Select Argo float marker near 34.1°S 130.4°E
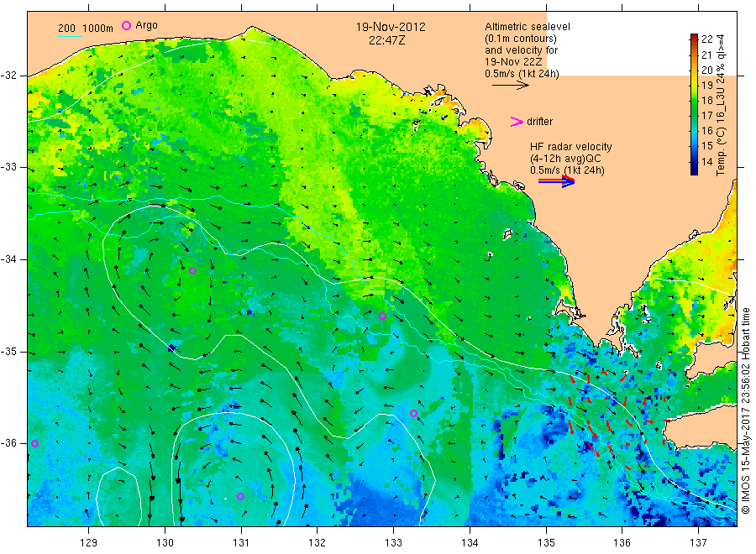The image size is (756, 554). tap(192, 271)
